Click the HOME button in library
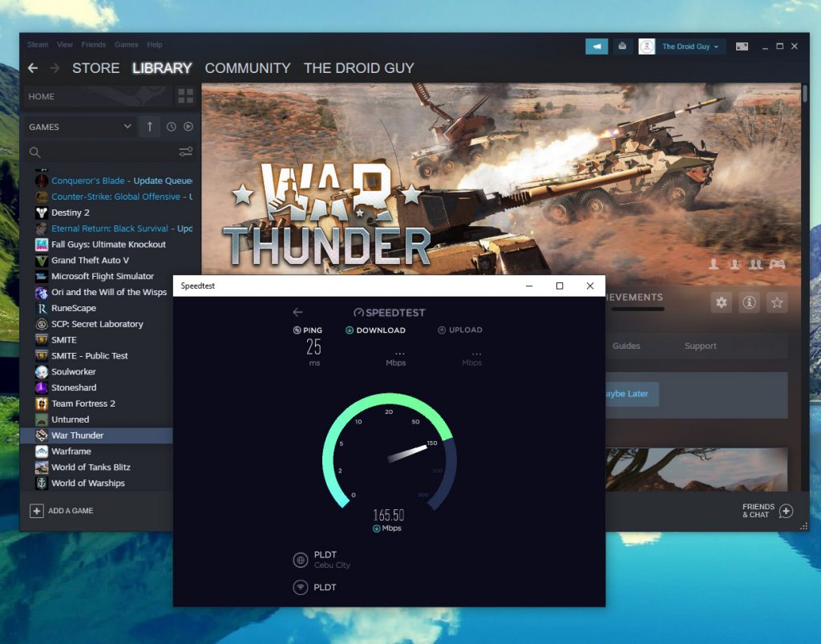This screenshot has height=644, width=821. click(x=98, y=96)
